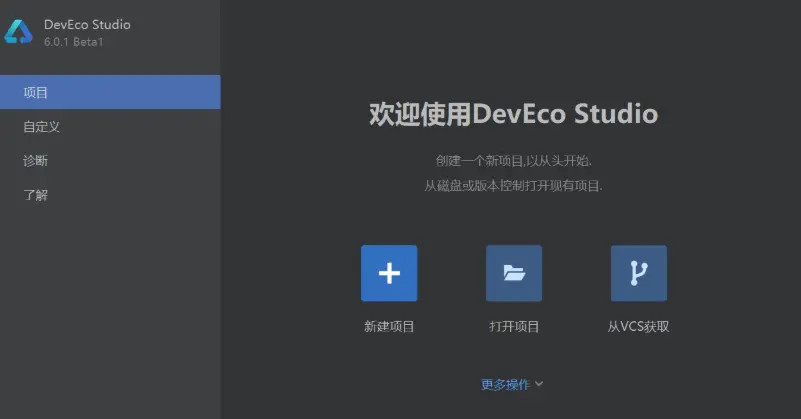Select the 项目 sidebar tab
The image size is (801, 419).
click(x=110, y=92)
